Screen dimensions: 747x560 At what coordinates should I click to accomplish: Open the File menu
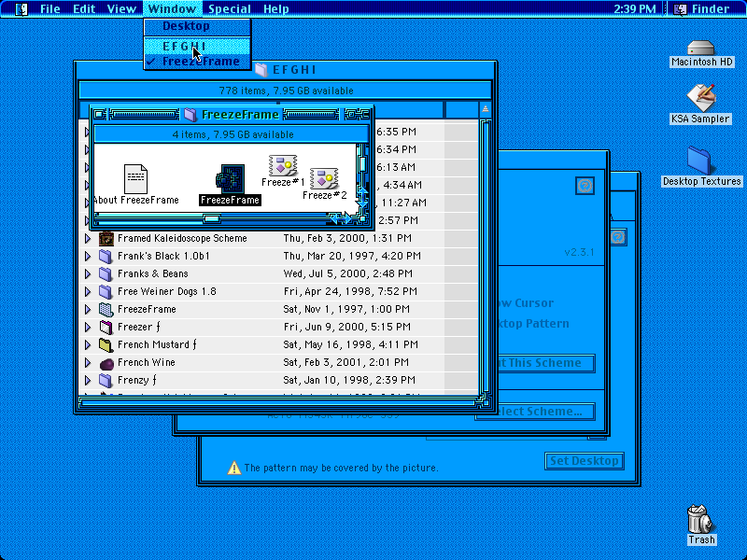coord(50,8)
